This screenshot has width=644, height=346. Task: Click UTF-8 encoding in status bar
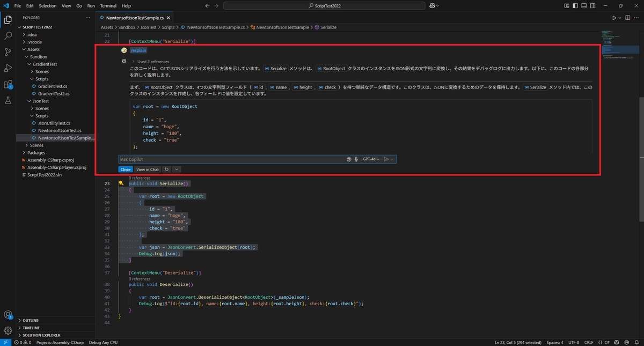(x=574, y=342)
